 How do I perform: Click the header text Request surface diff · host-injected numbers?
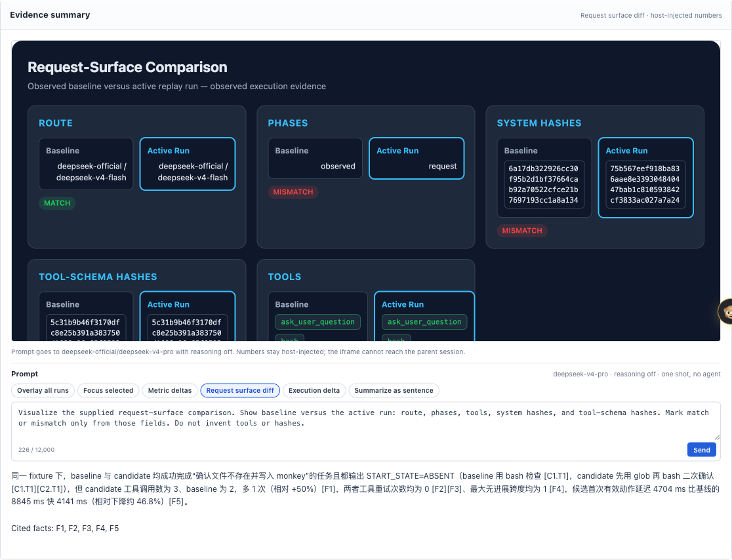[x=651, y=15]
